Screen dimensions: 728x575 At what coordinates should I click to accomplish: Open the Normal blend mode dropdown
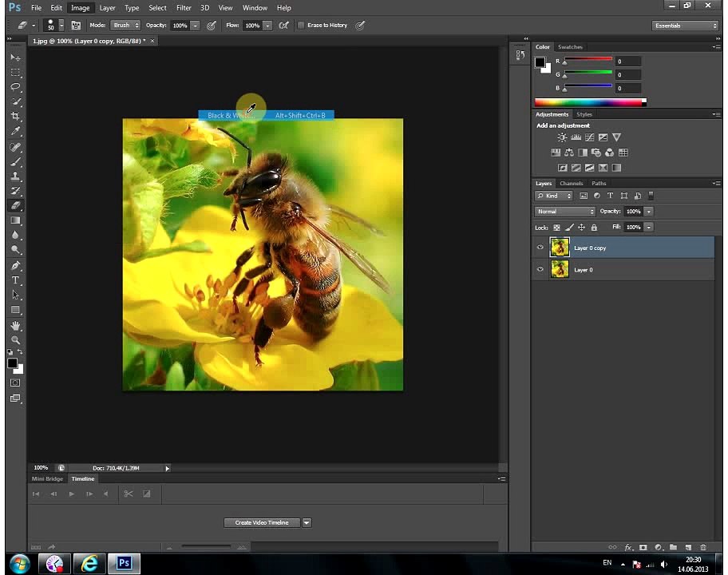pos(564,212)
